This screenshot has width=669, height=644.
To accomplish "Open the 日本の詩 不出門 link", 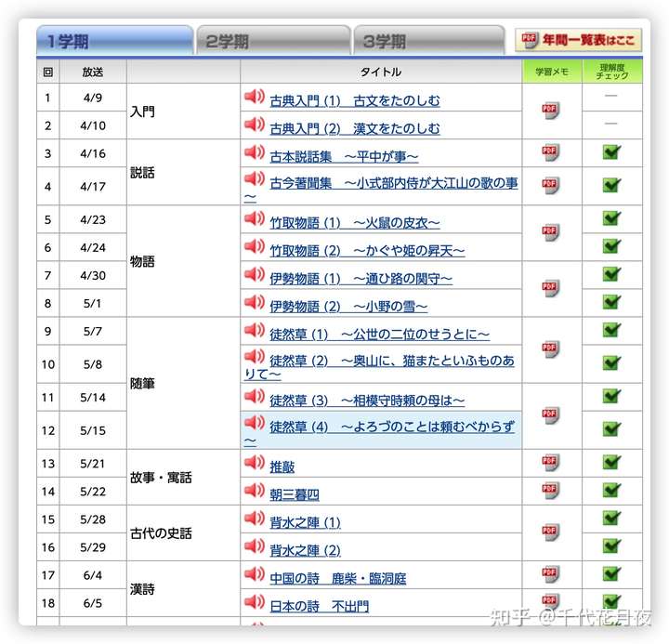I will point(319,606).
